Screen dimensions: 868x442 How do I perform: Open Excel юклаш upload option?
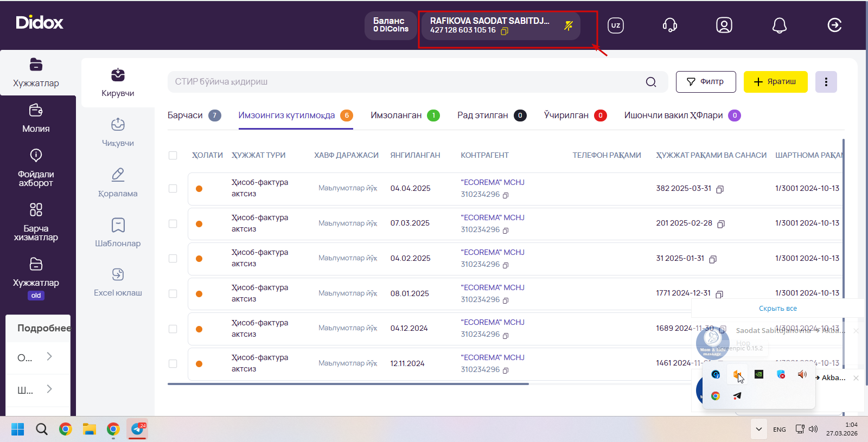(x=118, y=282)
